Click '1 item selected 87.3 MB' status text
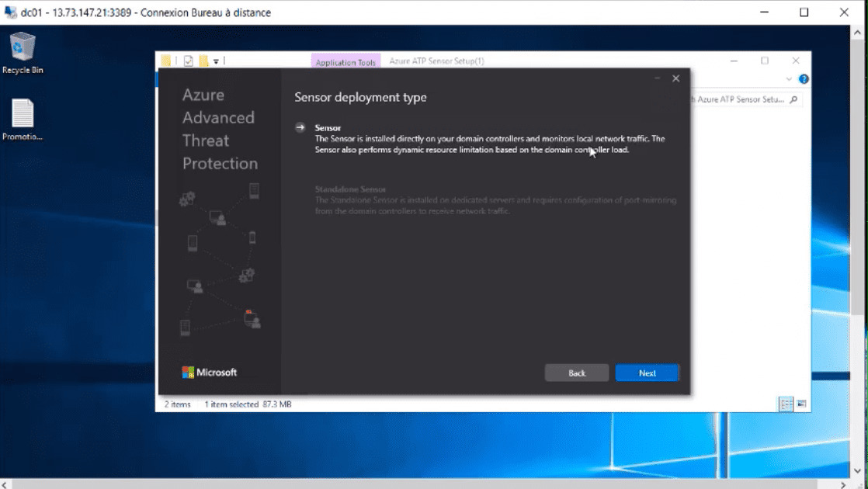868x489 pixels. (248, 404)
